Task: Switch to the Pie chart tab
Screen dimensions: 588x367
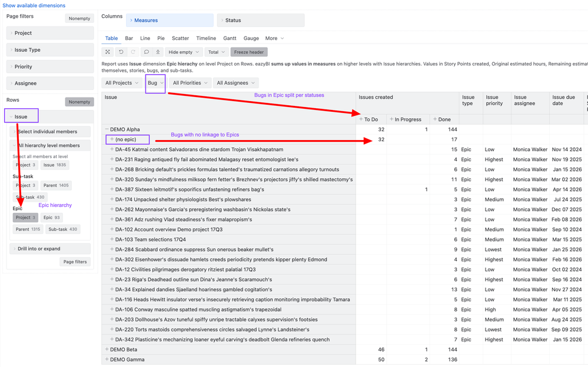Action: 161,38
